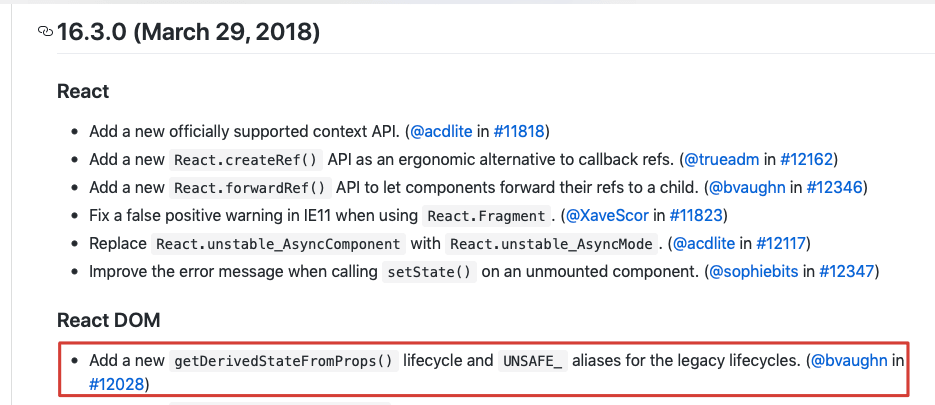Click the anchor link icon beside 16.3.0 heading

(x=45, y=32)
